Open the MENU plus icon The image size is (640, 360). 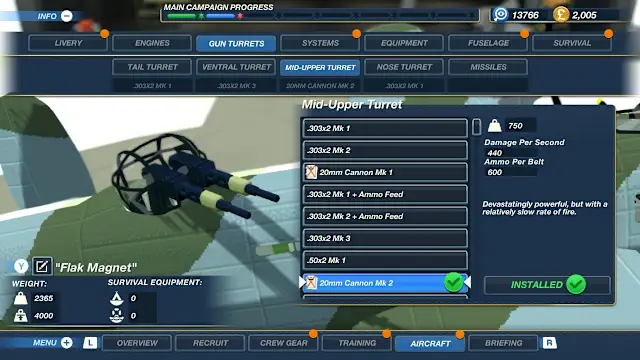(x=67, y=343)
